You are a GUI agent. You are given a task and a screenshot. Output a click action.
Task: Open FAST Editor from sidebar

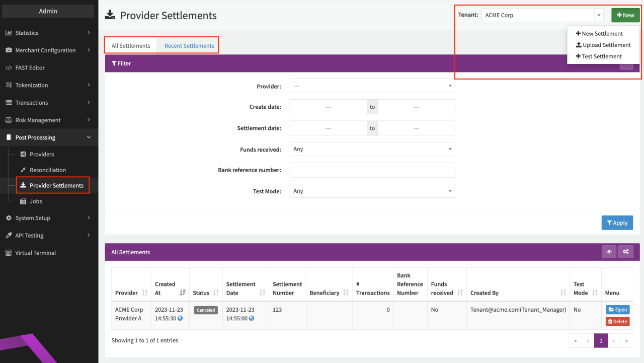pos(30,67)
